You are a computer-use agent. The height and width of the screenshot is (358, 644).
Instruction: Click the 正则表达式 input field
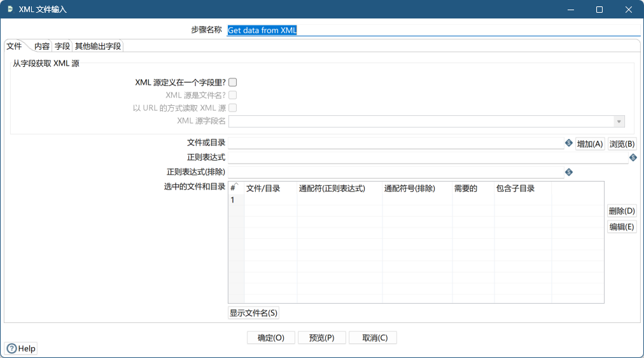point(428,157)
